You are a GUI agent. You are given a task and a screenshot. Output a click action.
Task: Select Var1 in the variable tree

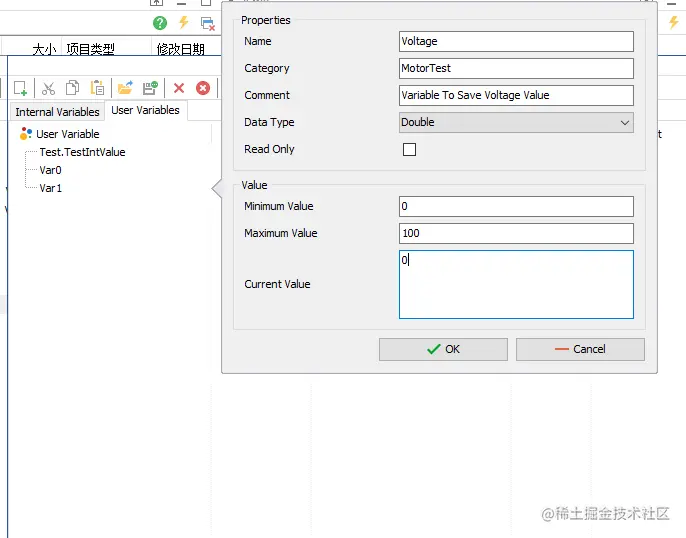point(51,189)
